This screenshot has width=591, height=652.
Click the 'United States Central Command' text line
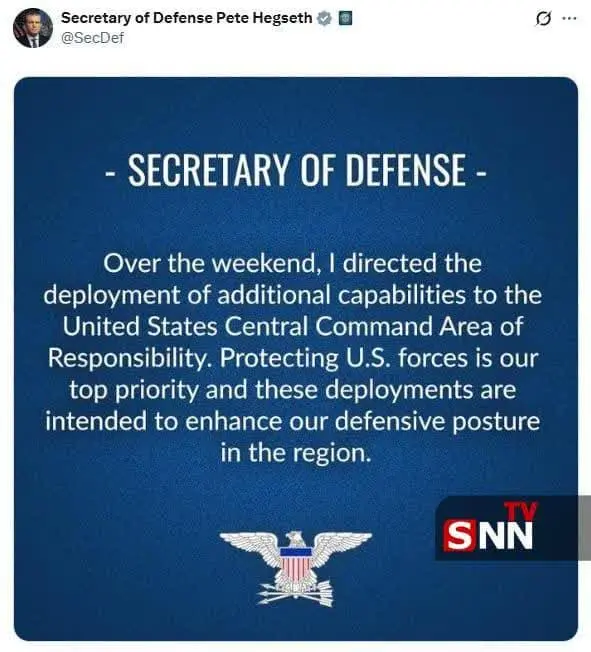[292, 326]
